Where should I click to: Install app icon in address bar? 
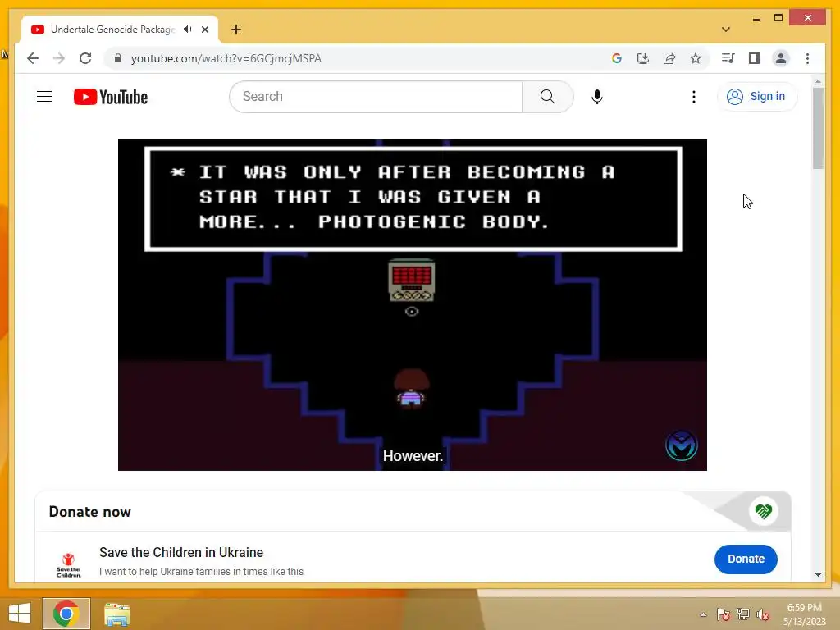pos(643,58)
